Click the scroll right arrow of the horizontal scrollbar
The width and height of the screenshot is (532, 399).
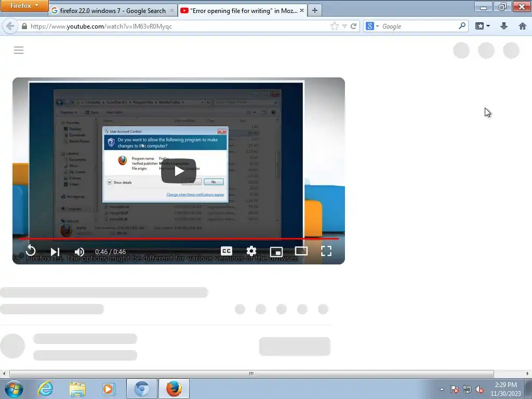tap(528, 374)
